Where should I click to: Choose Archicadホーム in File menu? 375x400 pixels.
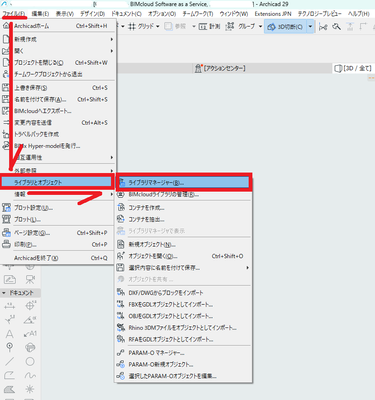pos(58,26)
